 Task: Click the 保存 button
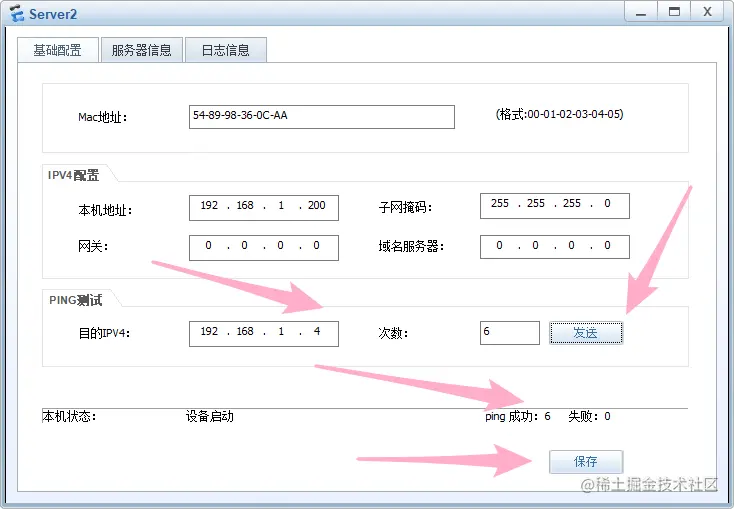[586, 462]
